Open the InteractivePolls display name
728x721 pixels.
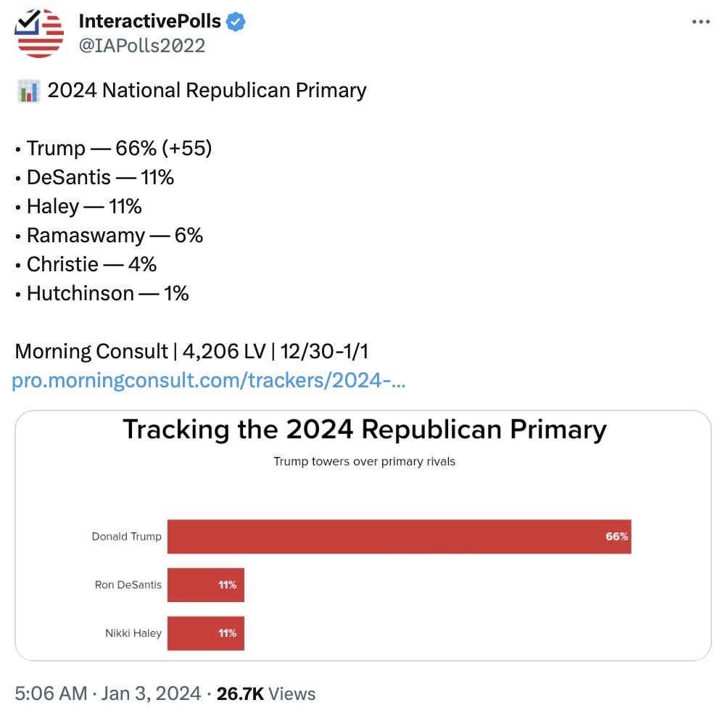tap(149, 21)
